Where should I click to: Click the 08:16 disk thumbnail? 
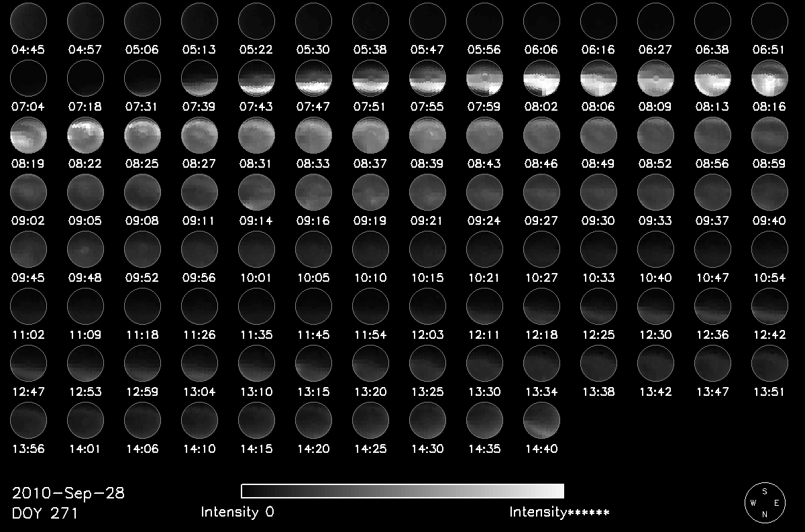tap(769, 78)
